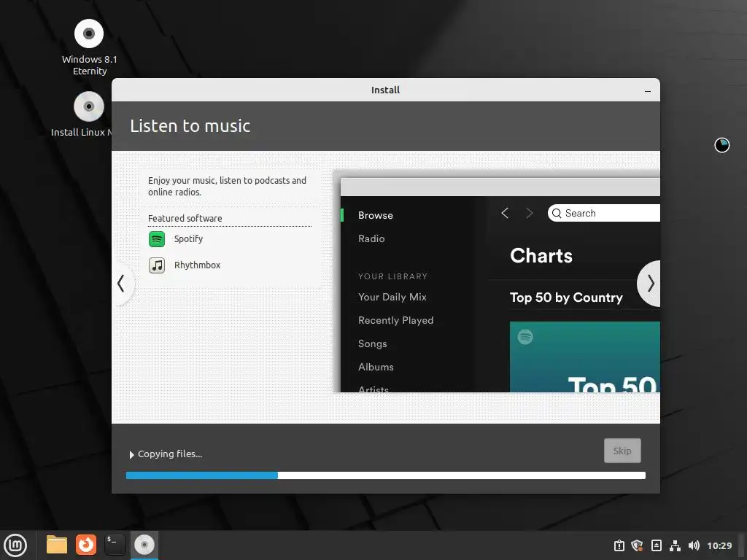Click the Install window title bar
The height and width of the screenshot is (560, 747).
385,90
